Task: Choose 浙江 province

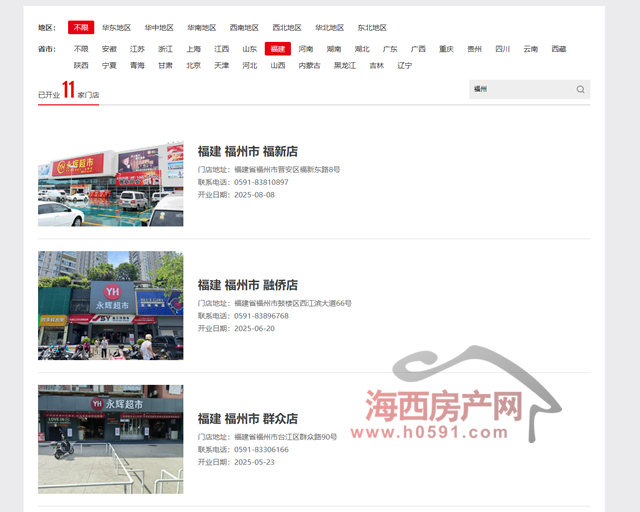Action: [x=165, y=49]
